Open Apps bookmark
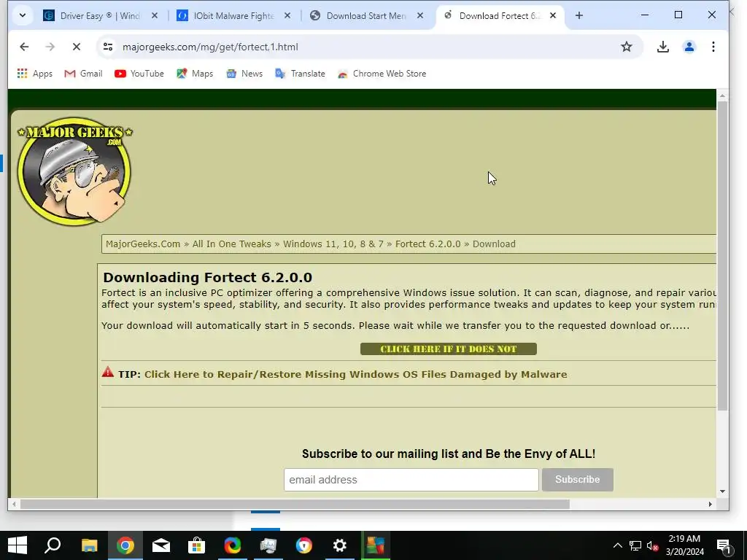 point(35,74)
